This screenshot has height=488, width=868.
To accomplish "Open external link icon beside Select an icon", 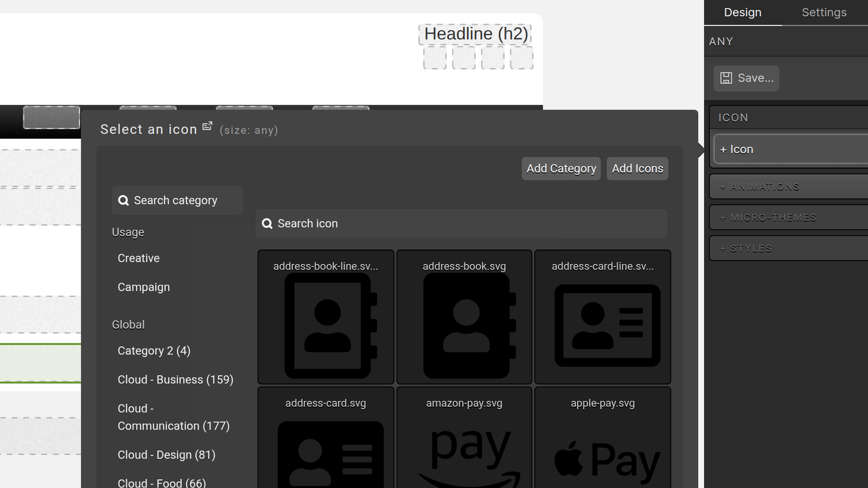I will [x=207, y=126].
